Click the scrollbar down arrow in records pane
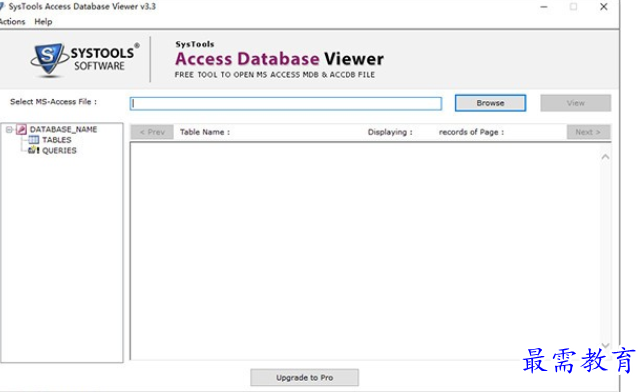The height and width of the screenshot is (392, 644). point(605,346)
